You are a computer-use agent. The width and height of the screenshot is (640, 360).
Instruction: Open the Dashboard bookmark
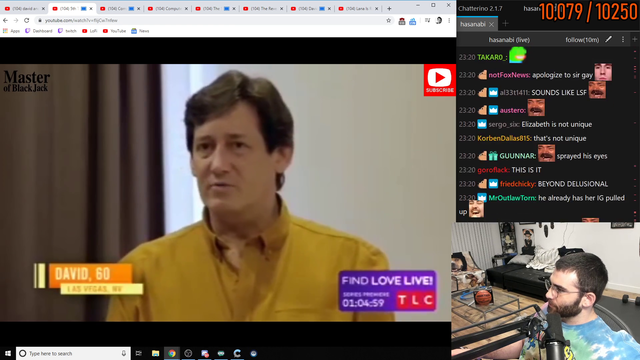point(39,31)
